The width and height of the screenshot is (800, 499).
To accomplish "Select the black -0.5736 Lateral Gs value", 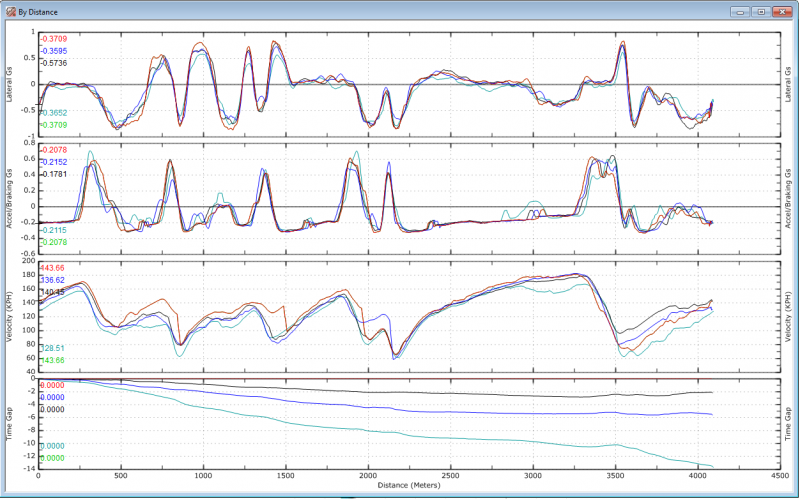I will (x=54, y=63).
